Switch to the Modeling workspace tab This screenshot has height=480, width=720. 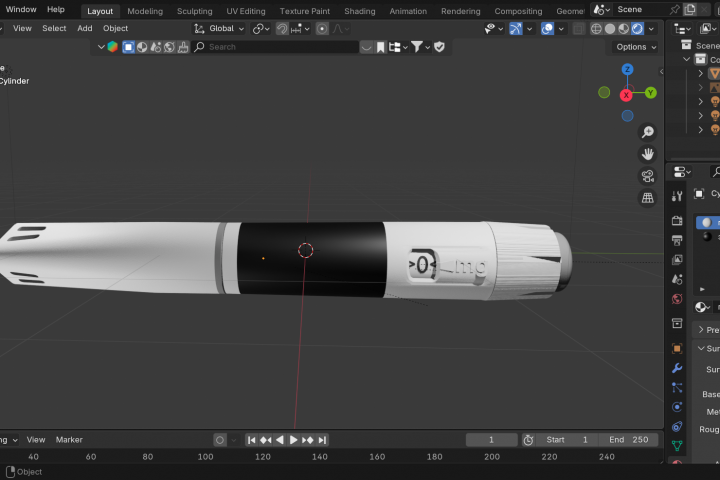coord(145,11)
